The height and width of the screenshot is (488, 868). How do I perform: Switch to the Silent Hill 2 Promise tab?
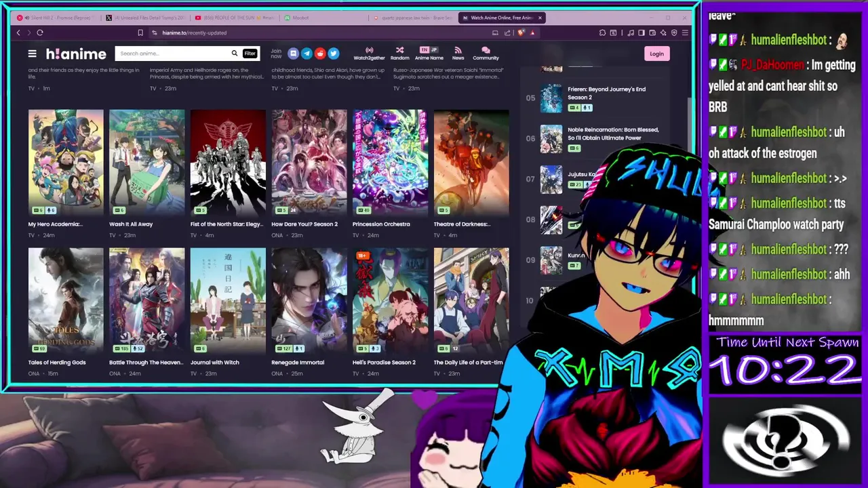pyautogui.click(x=56, y=18)
